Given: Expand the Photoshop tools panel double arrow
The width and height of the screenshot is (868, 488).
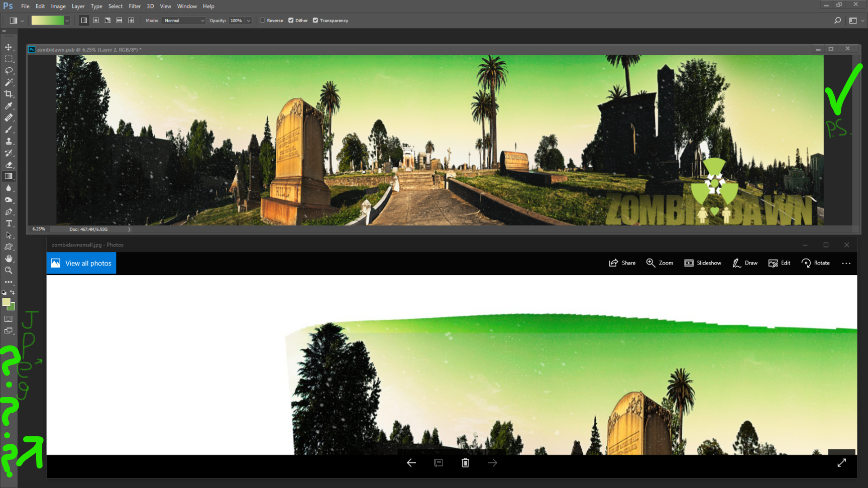Looking at the screenshot, I should click(x=5, y=31).
